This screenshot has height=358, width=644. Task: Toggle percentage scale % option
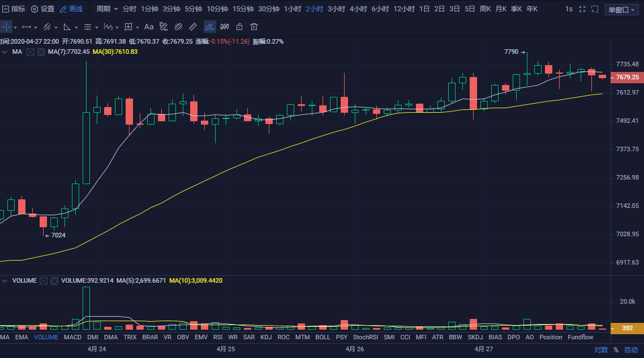616,350
